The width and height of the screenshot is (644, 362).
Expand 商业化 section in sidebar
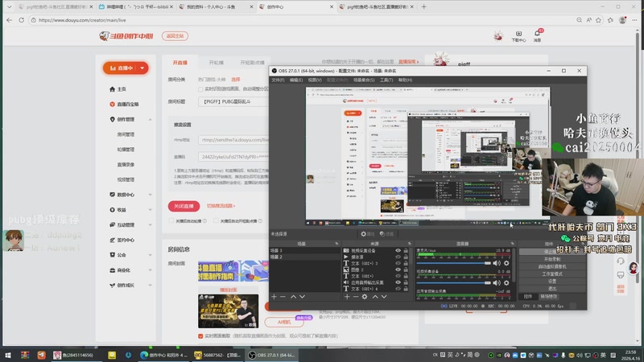click(x=150, y=270)
